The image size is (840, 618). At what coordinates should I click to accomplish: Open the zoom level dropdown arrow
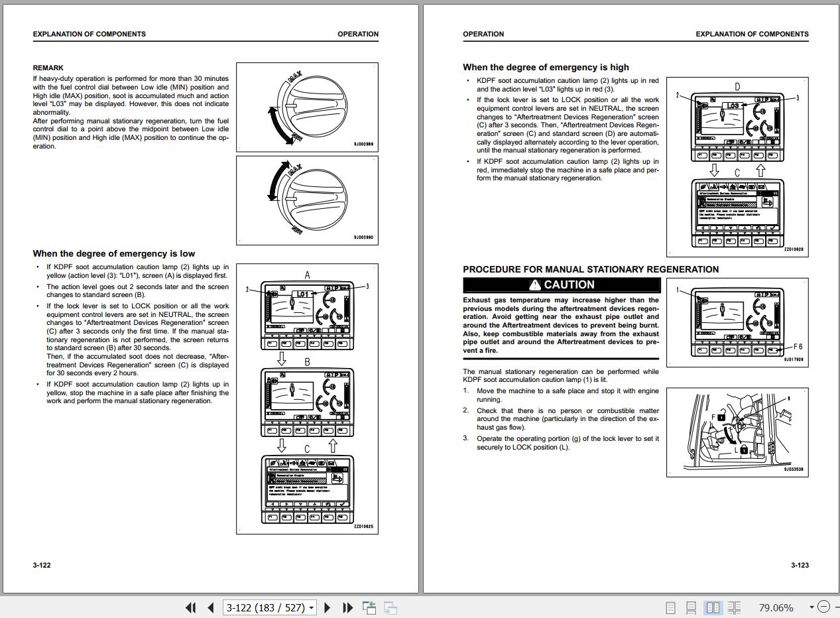point(811,607)
